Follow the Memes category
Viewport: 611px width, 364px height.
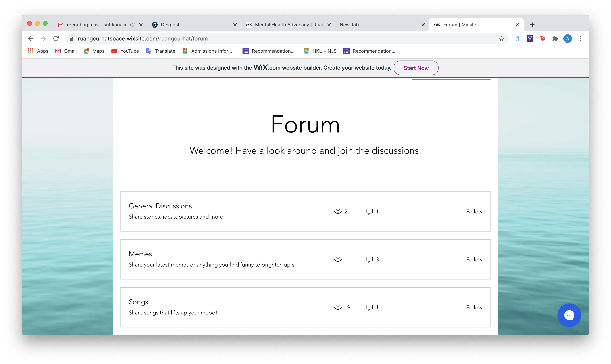pos(474,259)
